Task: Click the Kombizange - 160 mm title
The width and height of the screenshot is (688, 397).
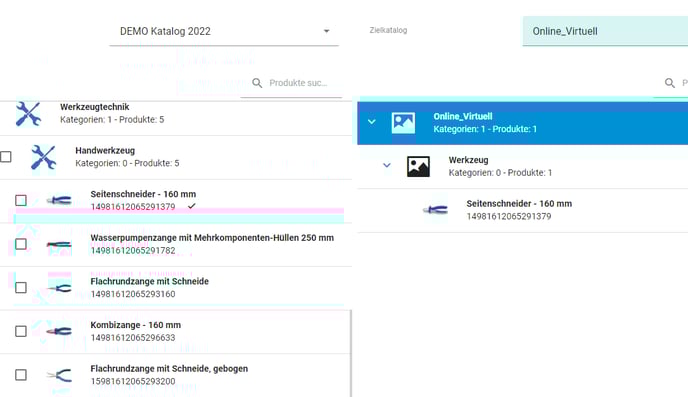Action: point(136,325)
